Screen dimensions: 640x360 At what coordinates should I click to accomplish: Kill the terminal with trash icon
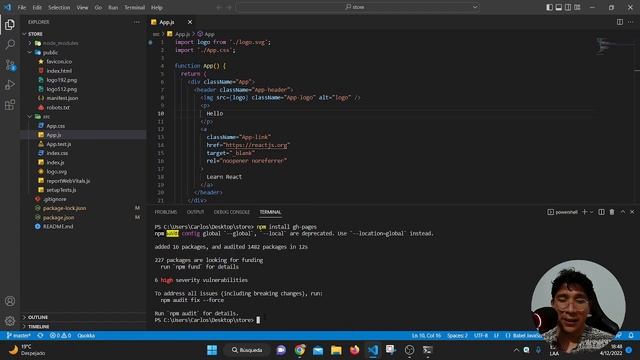612,212
